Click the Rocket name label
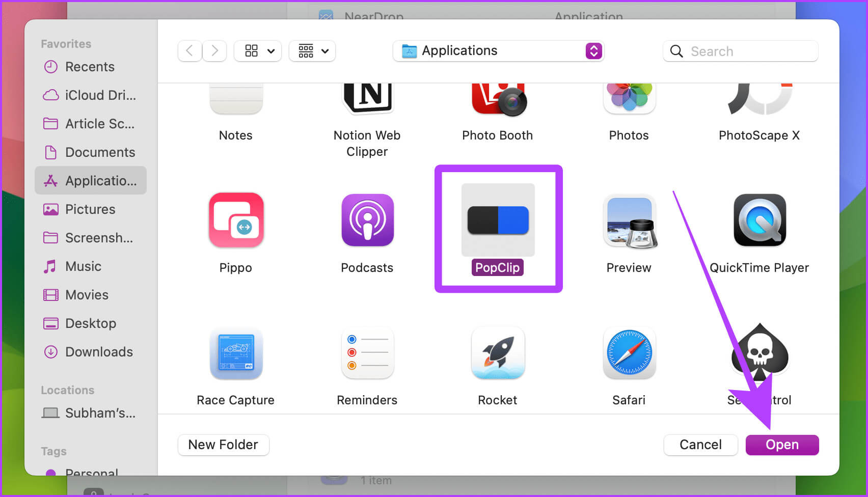The image size is (868, 497). click(x=498, y=400)
